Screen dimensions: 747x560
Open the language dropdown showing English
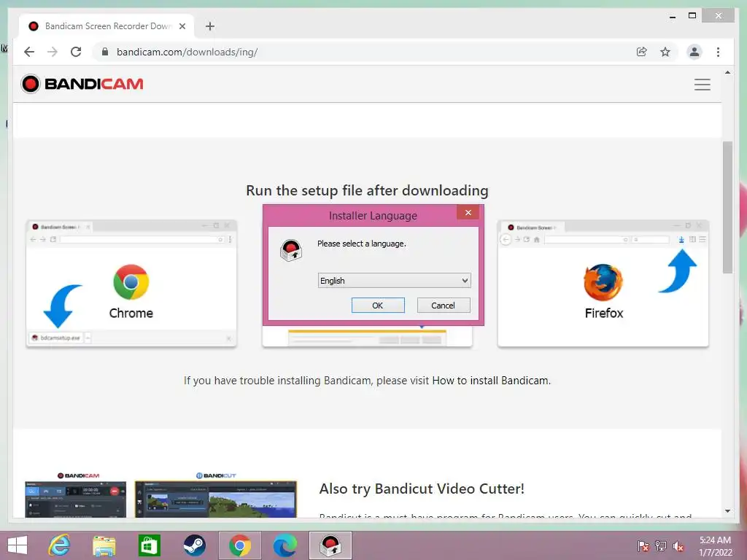(394, 281)
